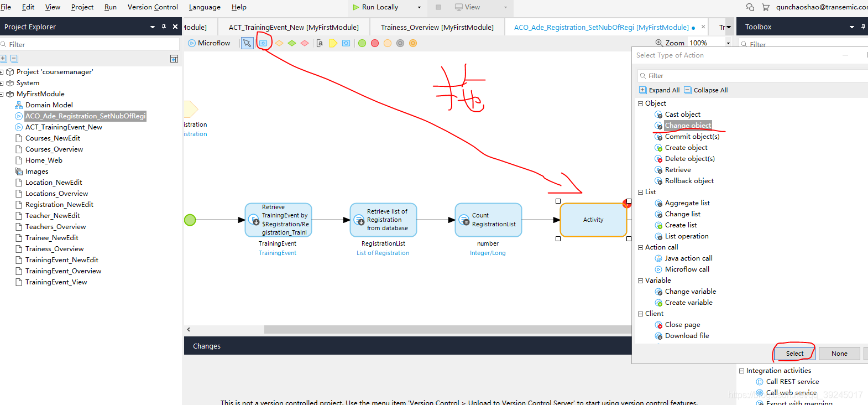
Task: Select the green Start event circle tool
Action: pyautogui.click(x=362, y=43)
